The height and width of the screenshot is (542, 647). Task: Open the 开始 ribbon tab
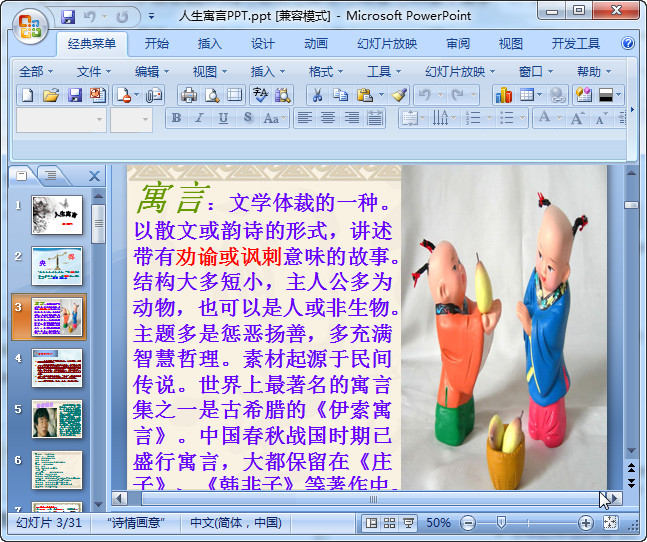pos(157,43)
